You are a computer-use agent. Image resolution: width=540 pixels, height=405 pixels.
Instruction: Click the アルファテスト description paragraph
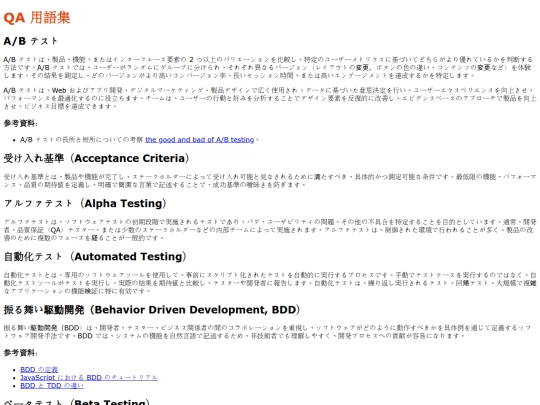270,230
